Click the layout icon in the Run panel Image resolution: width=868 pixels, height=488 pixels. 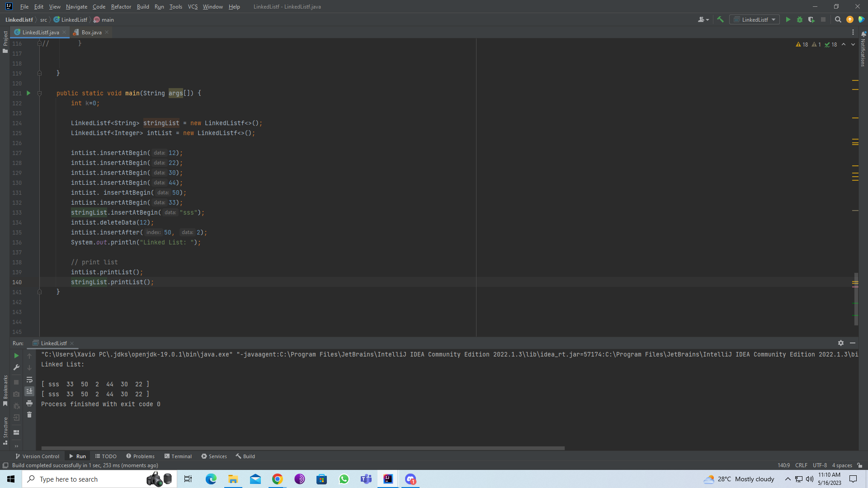point(16,432)
